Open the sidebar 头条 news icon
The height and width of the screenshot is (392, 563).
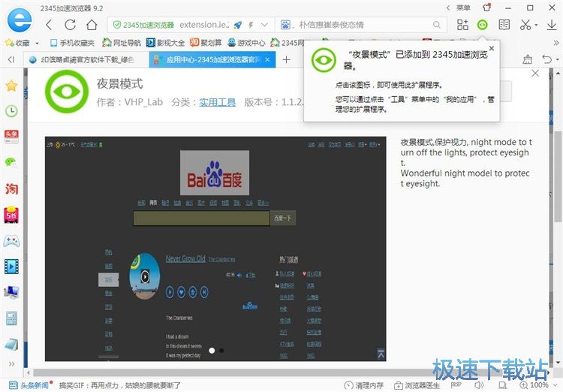click(x=11, y=137)
